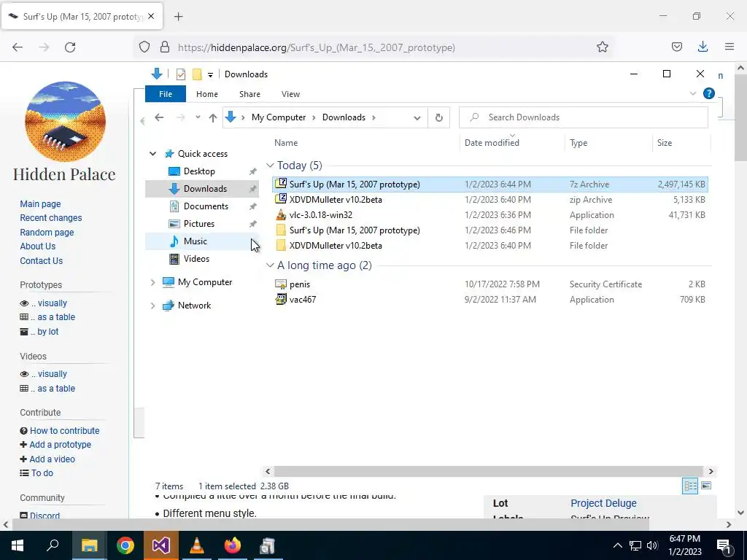Reload the Hidden Palace page in Firefox
This screenshot has width=747, height=560.
click(70, 47)
